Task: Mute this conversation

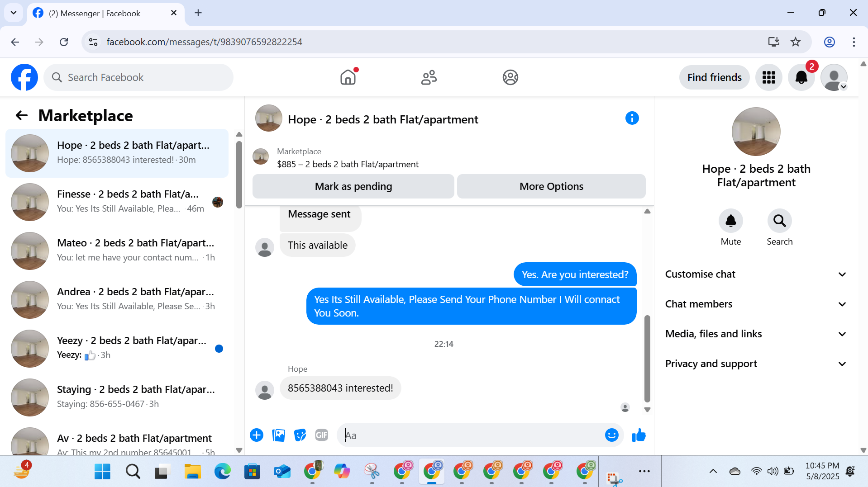Action: tap(731, 221)
